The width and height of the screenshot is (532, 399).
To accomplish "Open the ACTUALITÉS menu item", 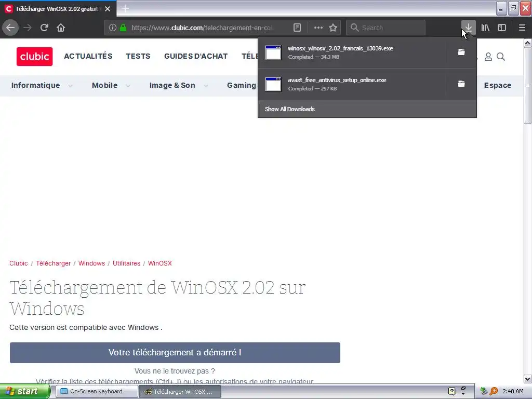I will click(88, 56).
